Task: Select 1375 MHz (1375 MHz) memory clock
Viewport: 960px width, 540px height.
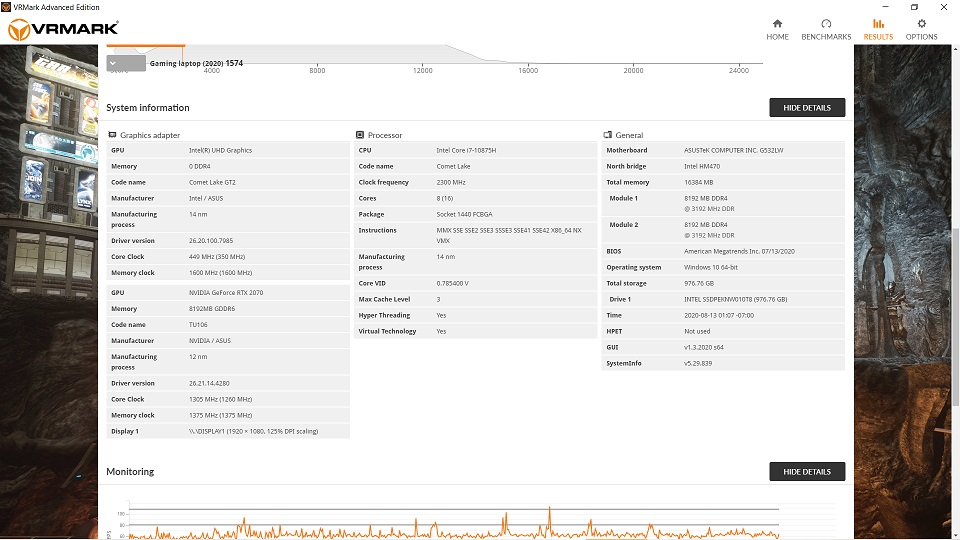Action: click(x=220, y=415)
